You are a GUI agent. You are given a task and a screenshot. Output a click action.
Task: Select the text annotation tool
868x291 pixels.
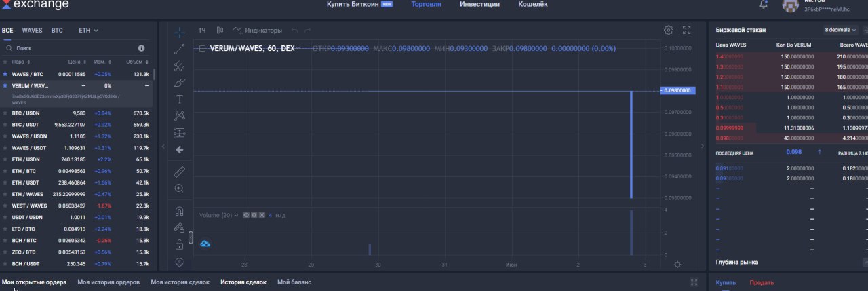click(x=179, y=99)
